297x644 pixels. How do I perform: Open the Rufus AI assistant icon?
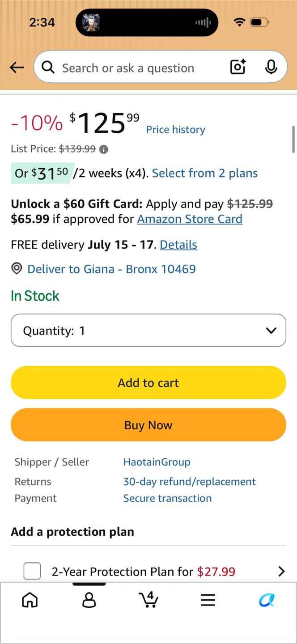coord(267,600)
